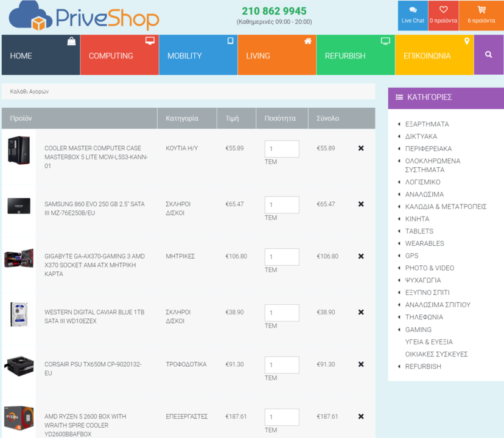
Task: Remove Corsair PSU TX650M from cart
Action: point(361,364)
